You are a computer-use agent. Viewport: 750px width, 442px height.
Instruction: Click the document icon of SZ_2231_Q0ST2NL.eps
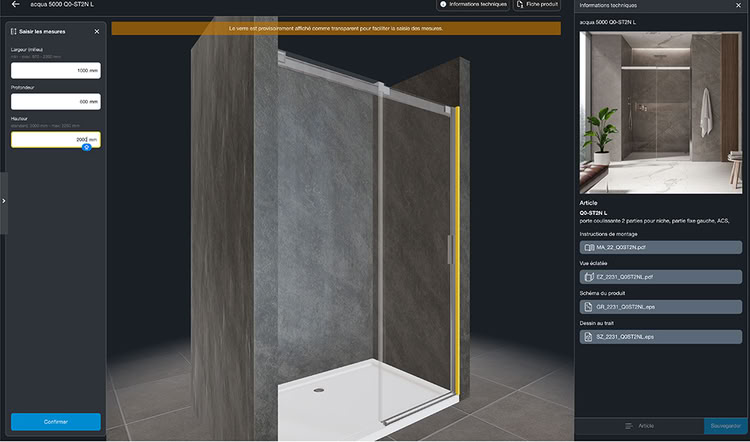point(589,337)
